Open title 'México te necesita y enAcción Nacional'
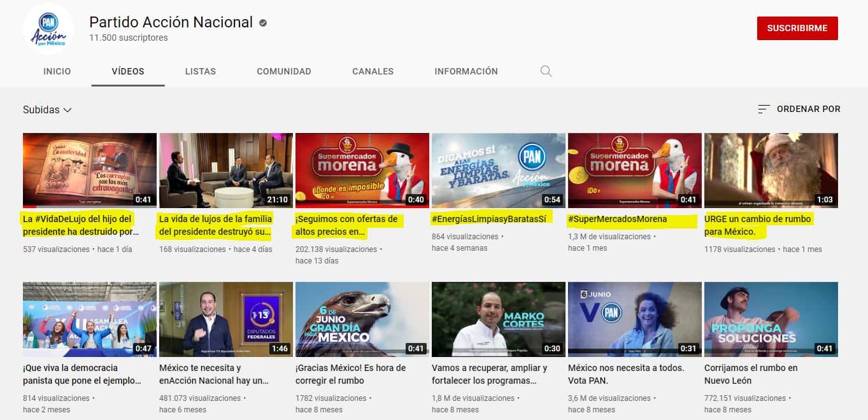This screenshot has width=868, height=420. (214, 374)
